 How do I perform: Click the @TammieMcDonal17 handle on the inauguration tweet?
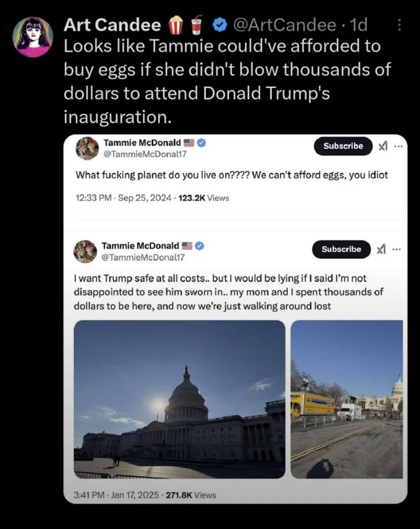pyautogui.click(x=144, y=257)
